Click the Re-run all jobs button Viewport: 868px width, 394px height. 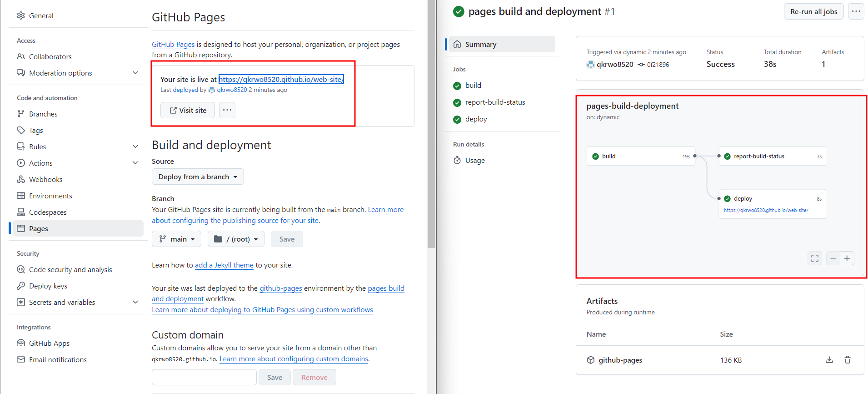pos(813,11)
